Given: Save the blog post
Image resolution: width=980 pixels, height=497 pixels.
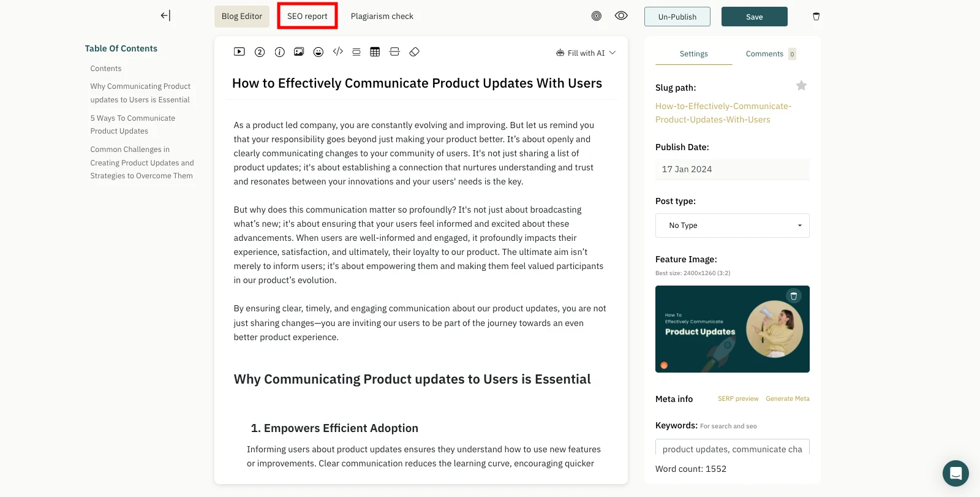Looking at the screenshot, I should pos(755,17).
